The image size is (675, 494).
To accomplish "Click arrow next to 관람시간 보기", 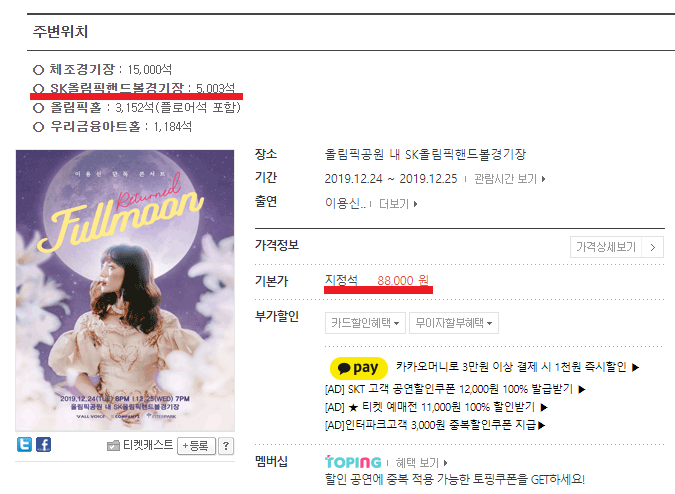I will coord(544,179).
